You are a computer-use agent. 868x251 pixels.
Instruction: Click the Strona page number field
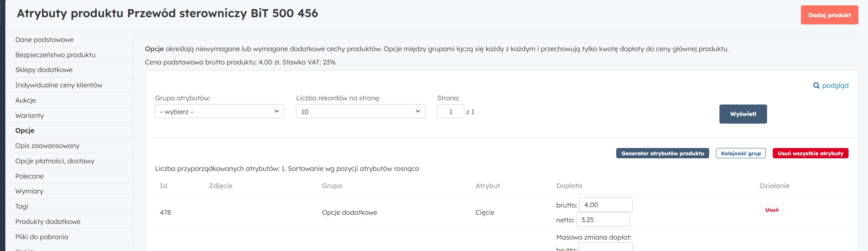coord(451,111)
